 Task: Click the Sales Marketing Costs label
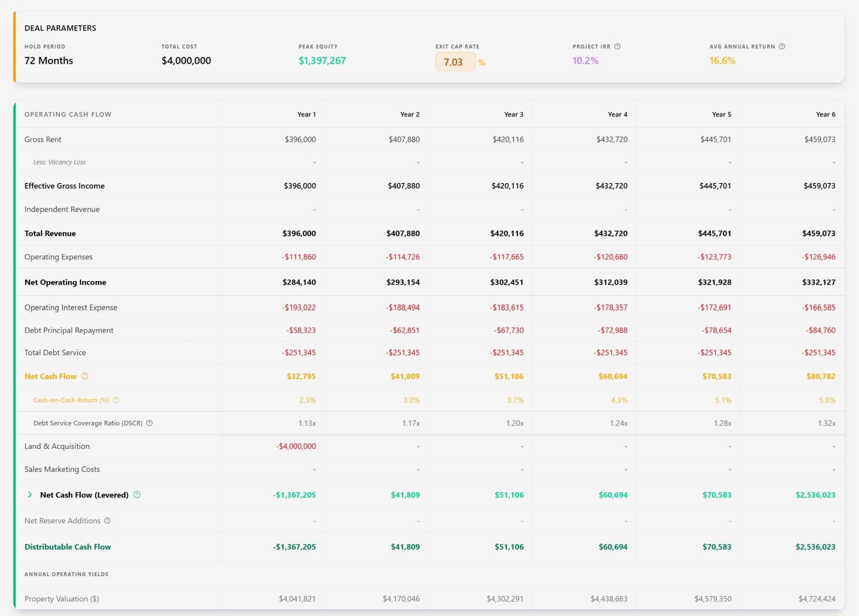[62, 469]
